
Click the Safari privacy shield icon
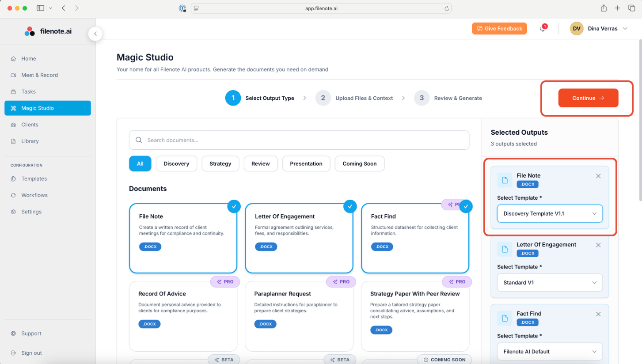[182, 8]
